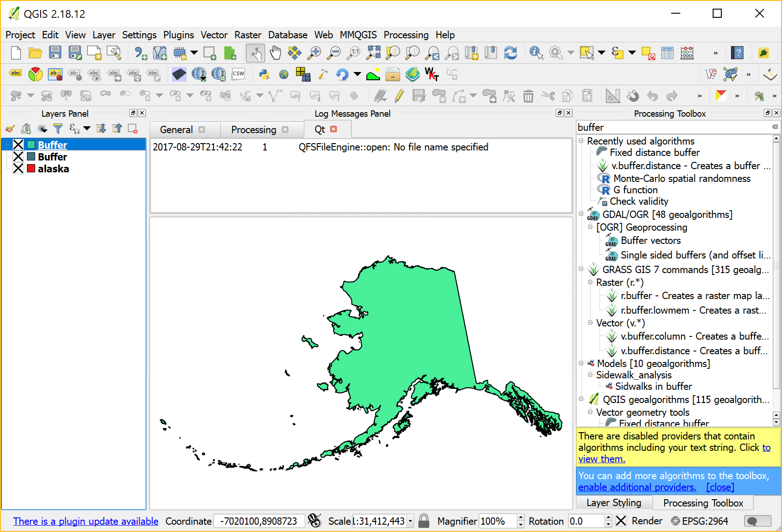Toggle the Render checkbox in status bar
The image size is (782, 532).
point(621,521)
